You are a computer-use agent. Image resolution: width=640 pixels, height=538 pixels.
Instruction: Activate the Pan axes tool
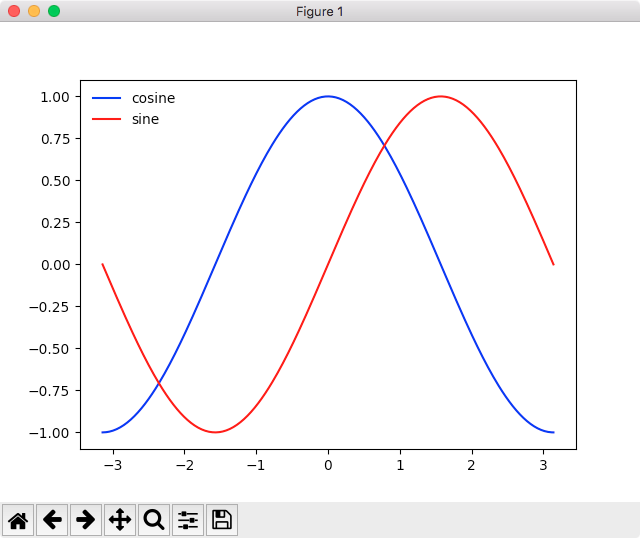pos(120,520)
